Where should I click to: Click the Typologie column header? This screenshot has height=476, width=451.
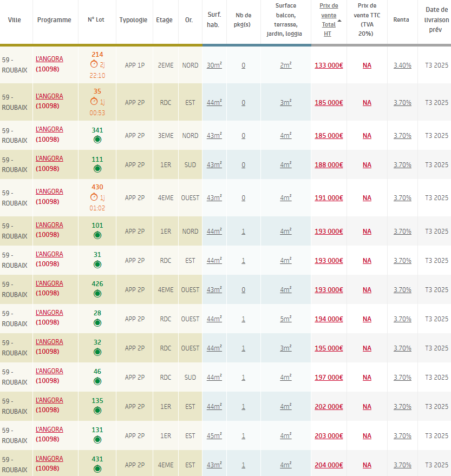133,20
